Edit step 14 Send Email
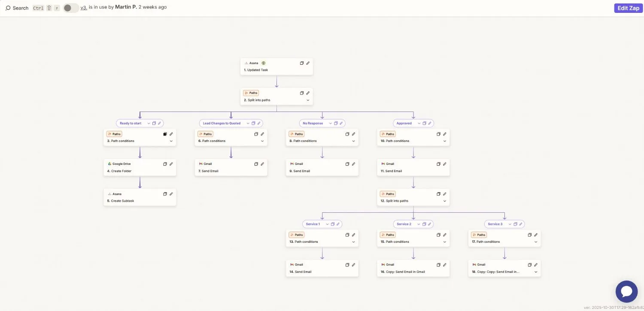 pyautogui.click(x=353, y=265)
